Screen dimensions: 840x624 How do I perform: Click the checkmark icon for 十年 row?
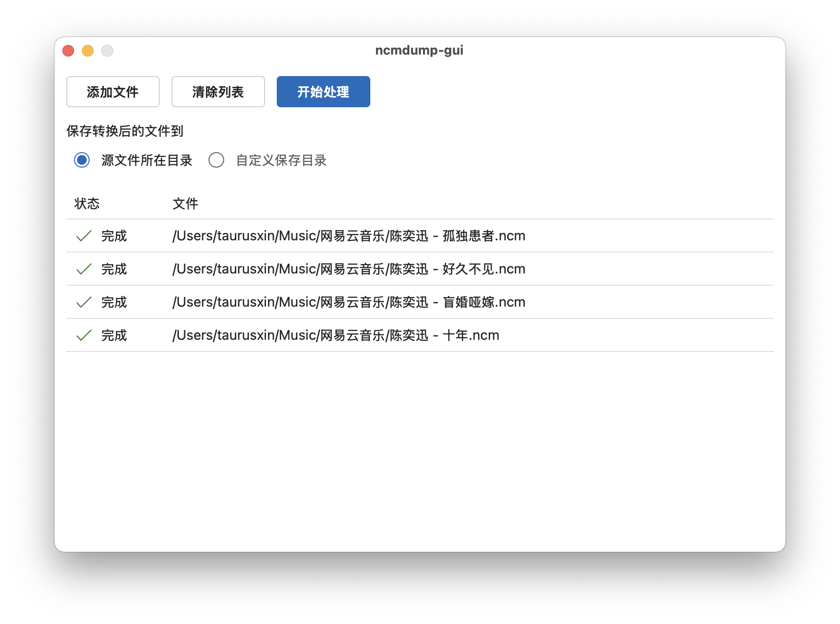pyautogui.click(x=84, y=335)
